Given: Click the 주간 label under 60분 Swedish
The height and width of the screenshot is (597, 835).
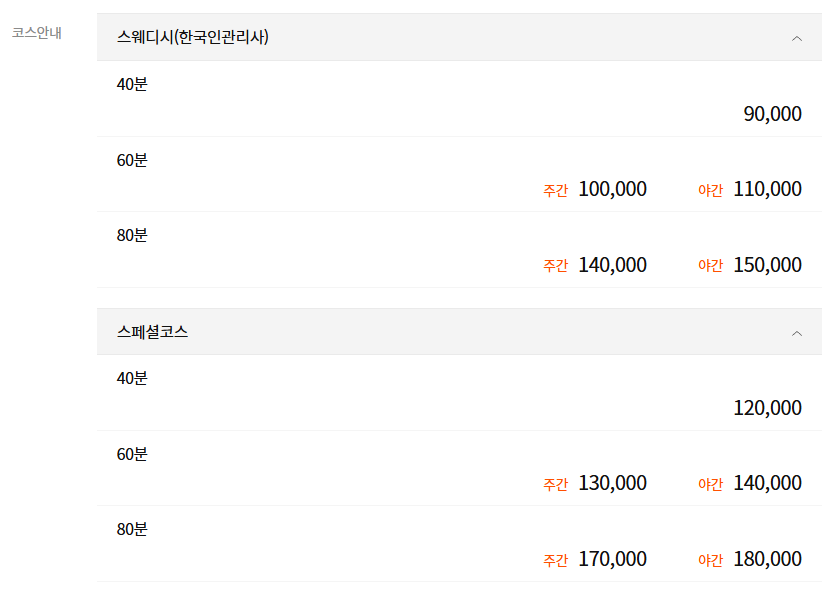Looking at the screenshot, I should [x=555, y=190].
